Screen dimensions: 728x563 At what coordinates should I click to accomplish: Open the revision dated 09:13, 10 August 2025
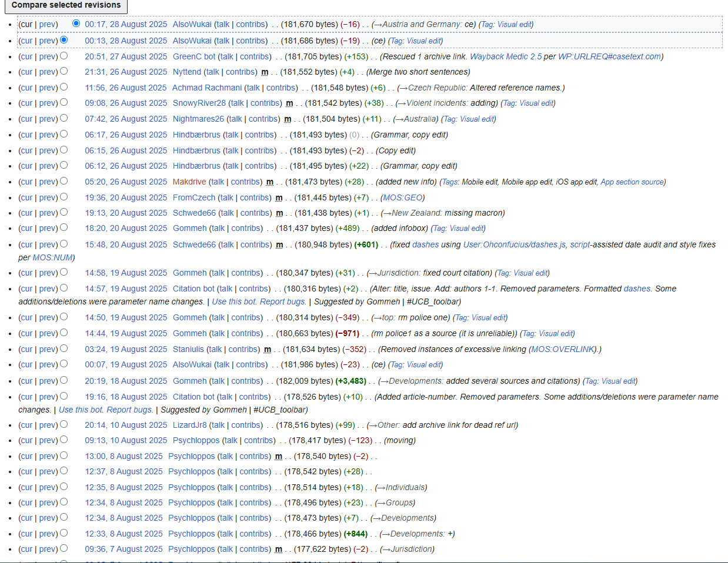click(x=126, y=440)
